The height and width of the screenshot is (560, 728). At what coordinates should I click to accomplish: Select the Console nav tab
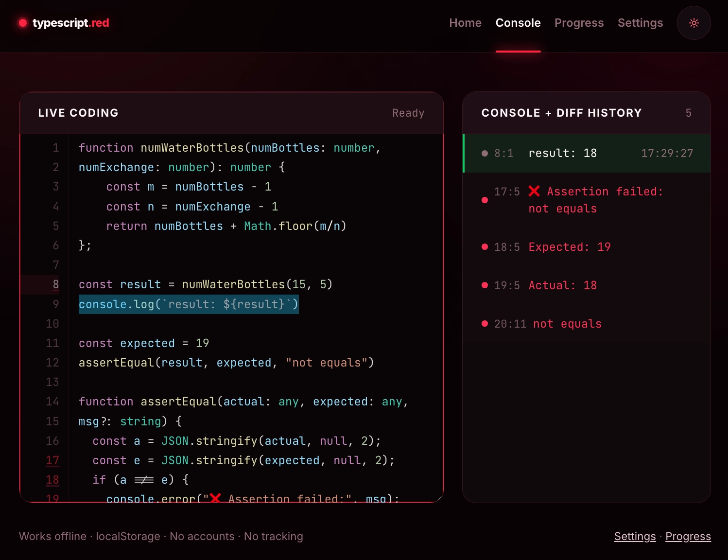point(518,23)
